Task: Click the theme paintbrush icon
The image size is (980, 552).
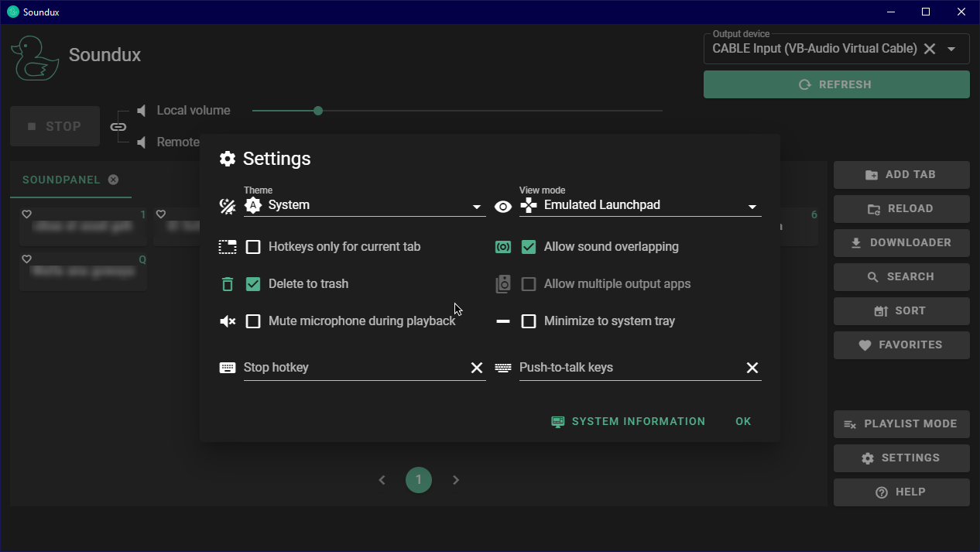Action: tap(227, 204)
